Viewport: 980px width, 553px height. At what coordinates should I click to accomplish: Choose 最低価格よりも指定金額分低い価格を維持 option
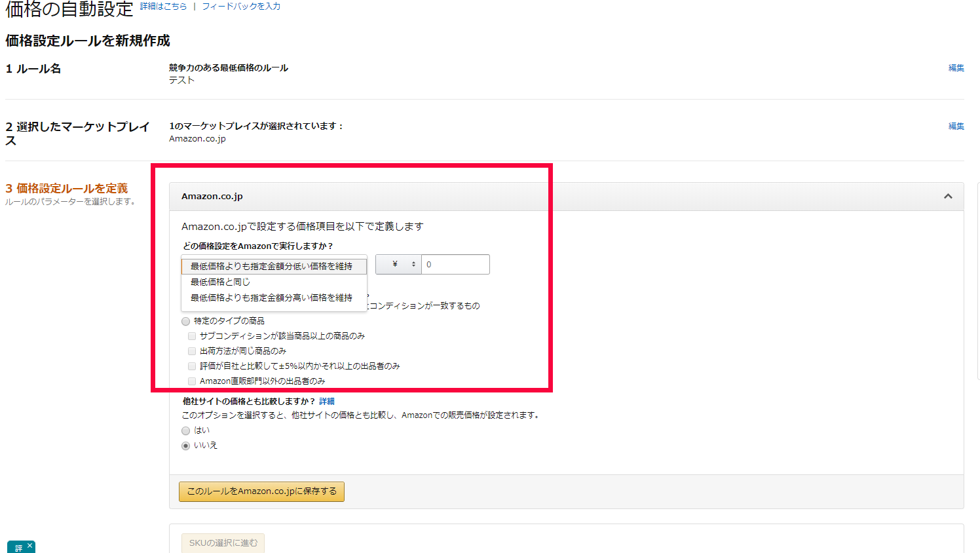(271, 266)
